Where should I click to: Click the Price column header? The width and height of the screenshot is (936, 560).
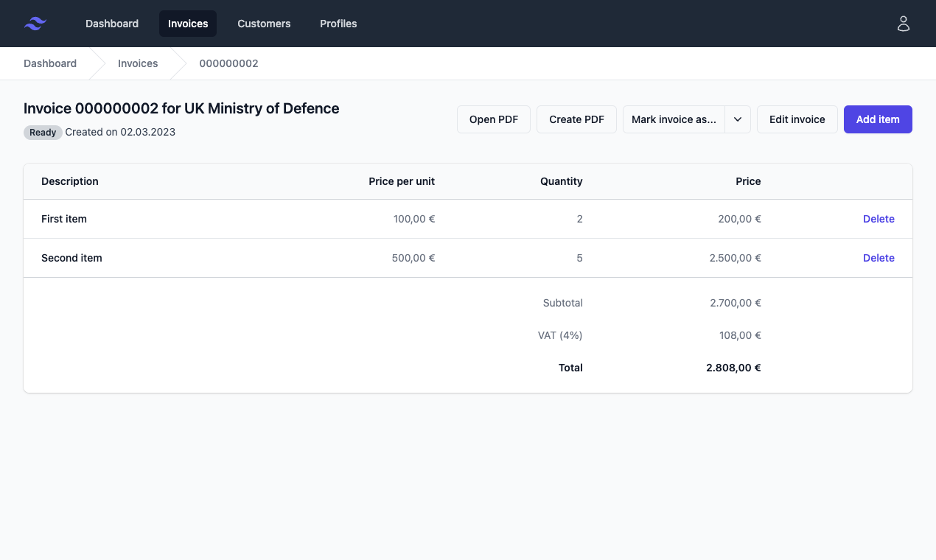coord(748,181)
